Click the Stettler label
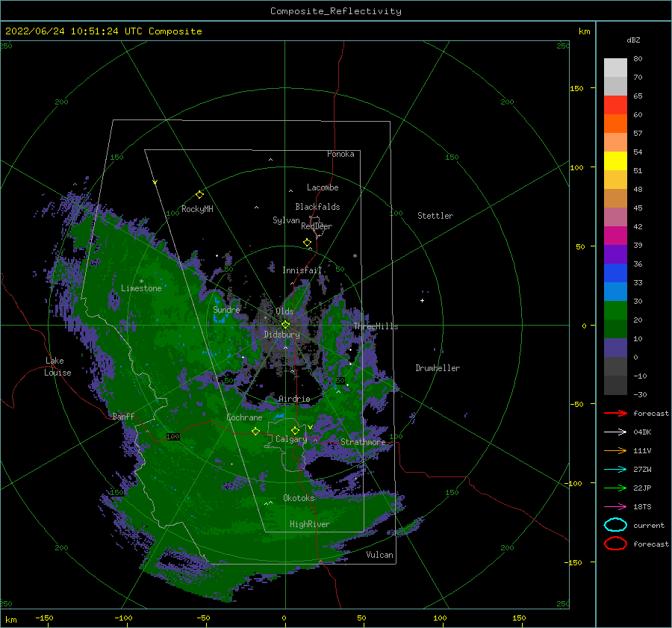The image size is (672, 628). point(435,216)
